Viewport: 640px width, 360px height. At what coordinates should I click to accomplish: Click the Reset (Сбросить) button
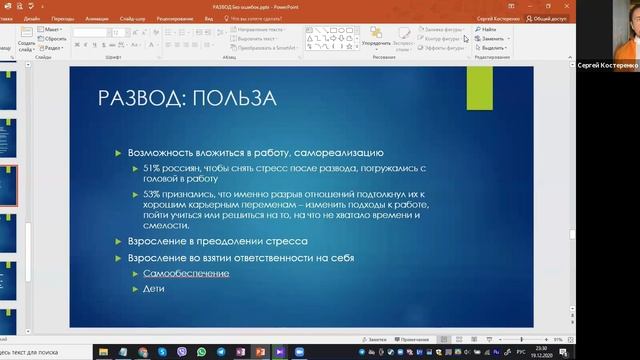pos(52,39)
